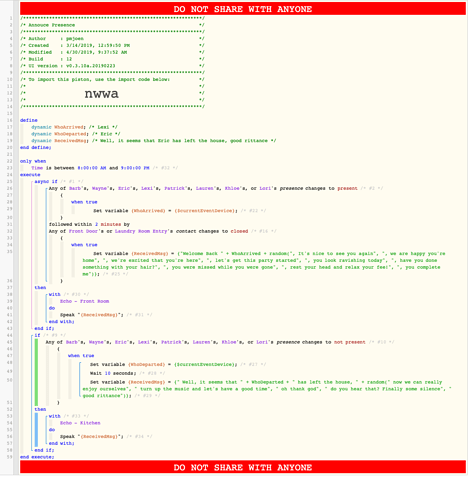
Task: Click the define keyword
Action: pyautogui.click(x=29, y=120)
